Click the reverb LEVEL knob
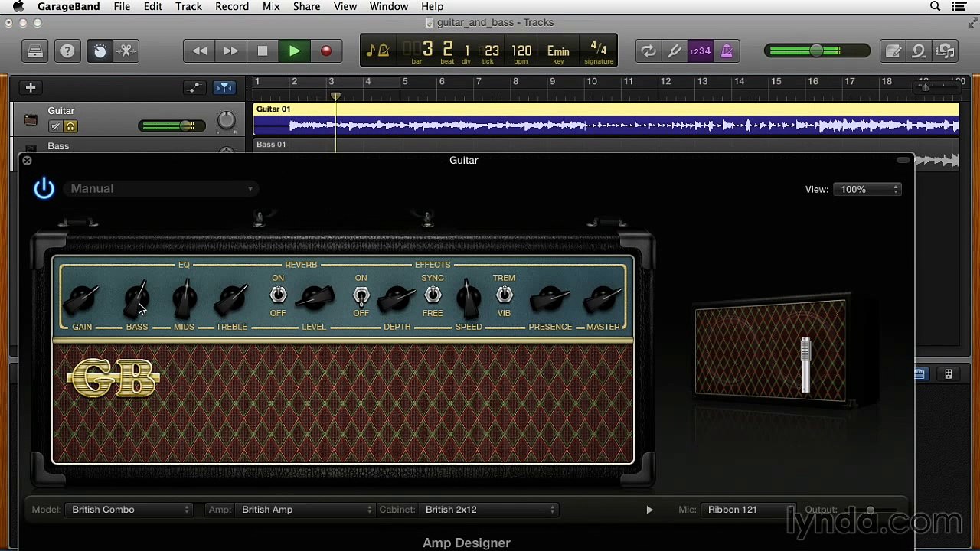Image resolution: width=980 pixels, height=551 pixels. click(x=315, y=299)
